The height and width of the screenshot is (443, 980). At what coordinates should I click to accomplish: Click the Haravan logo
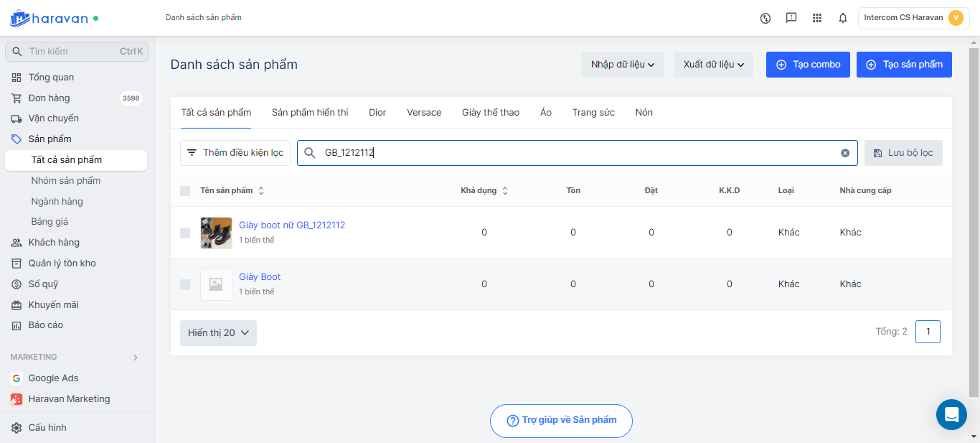pos(49,18)
